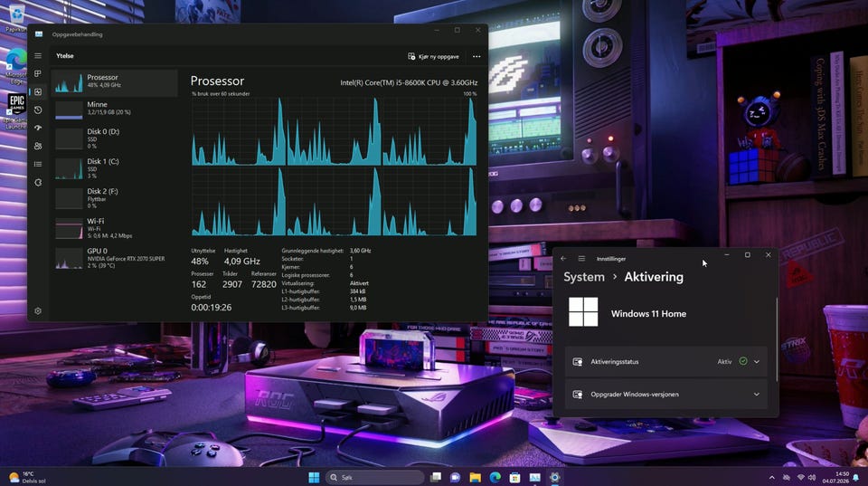Click System breadcrumb link
The height and width of the screenshot is (486, 868).
(584, 277)
